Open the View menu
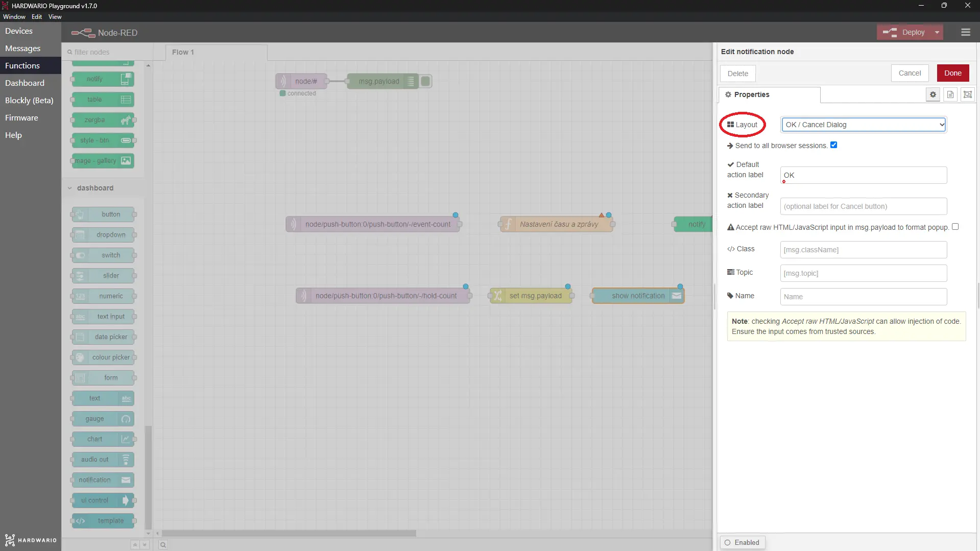 coord(55,17)
